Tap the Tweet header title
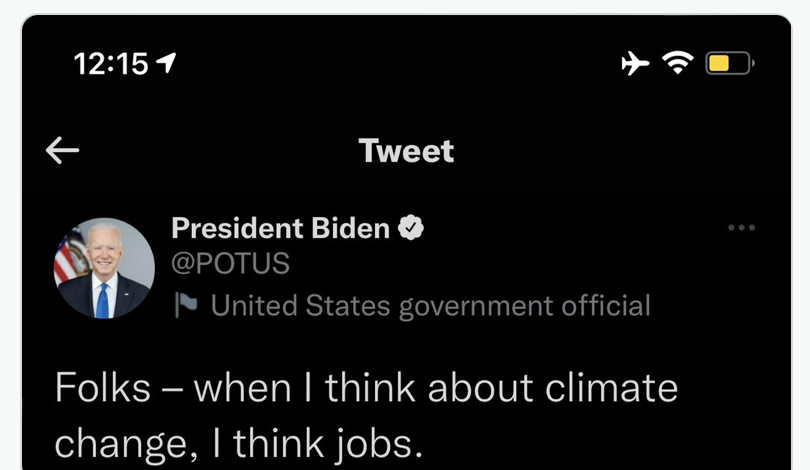 click(x=406, y=151)
